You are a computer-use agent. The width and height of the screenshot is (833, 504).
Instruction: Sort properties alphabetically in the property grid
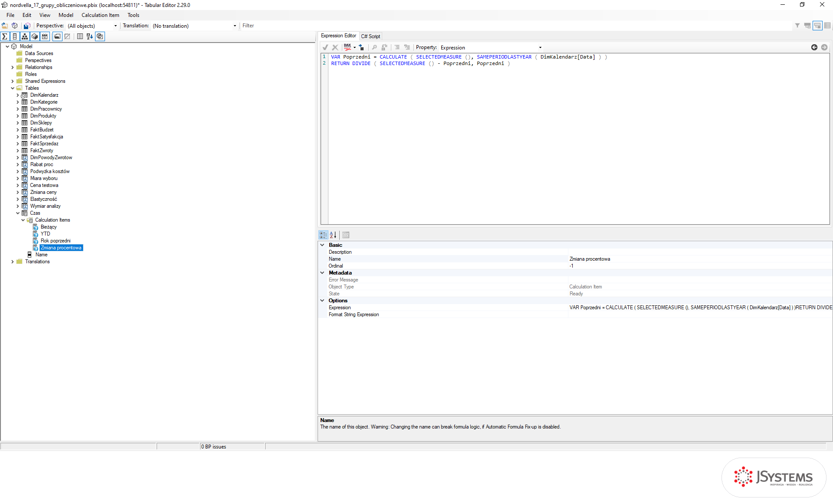(333, 235)
